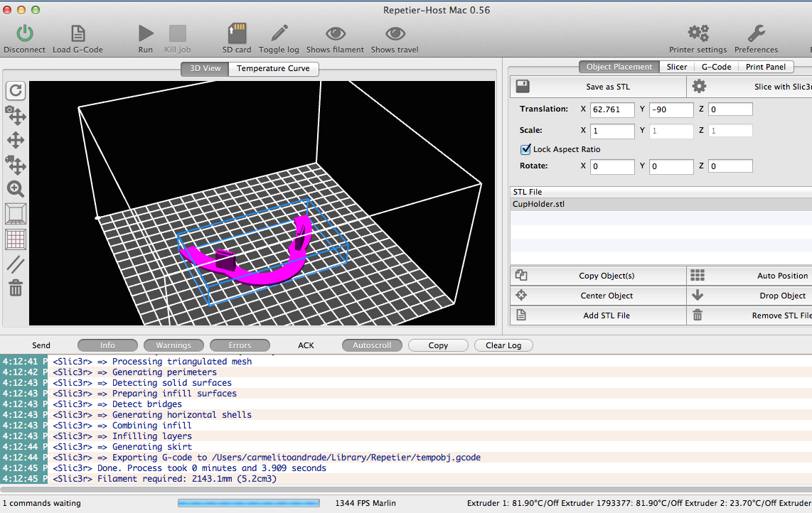The image size is (812, 513).
Task: Start the print with Run
Action: click(x=146, y=39)
